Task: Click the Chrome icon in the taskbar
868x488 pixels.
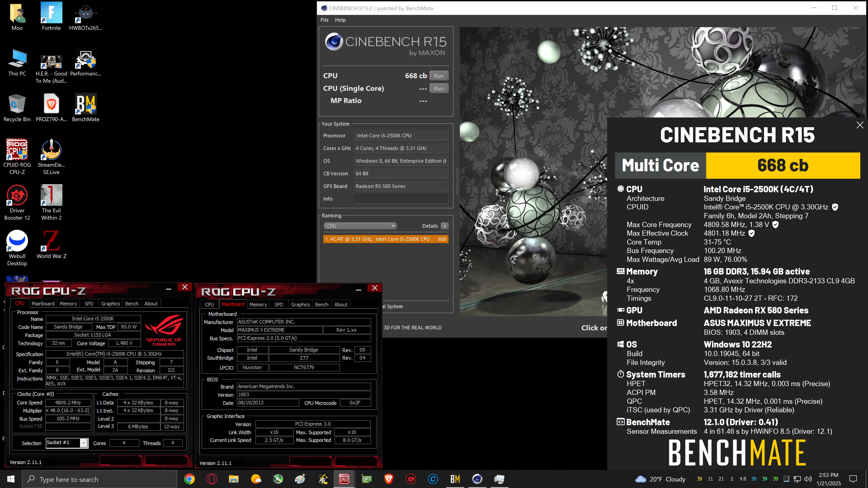Action: (189, 479)
